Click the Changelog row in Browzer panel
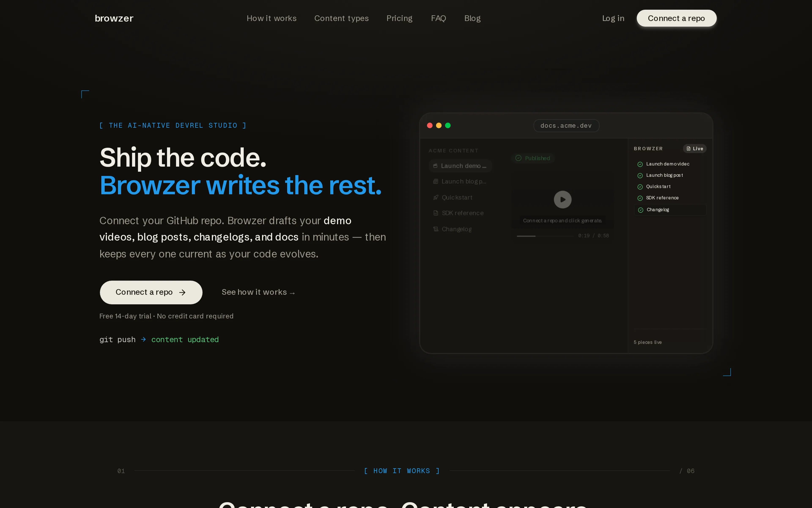The width and height of the screenshot is (812, 508). 670,210
